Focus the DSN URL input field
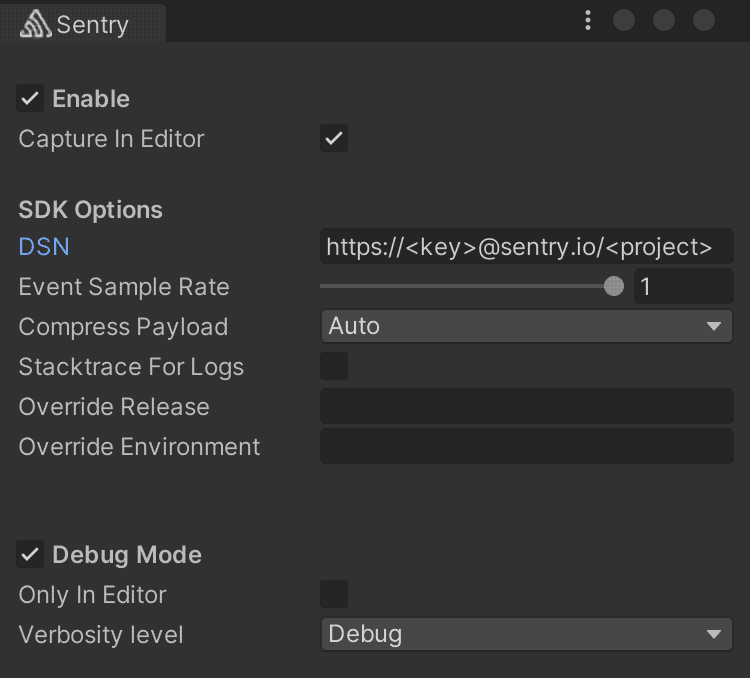The image size is (750, 678). click(x=526, y=247)
